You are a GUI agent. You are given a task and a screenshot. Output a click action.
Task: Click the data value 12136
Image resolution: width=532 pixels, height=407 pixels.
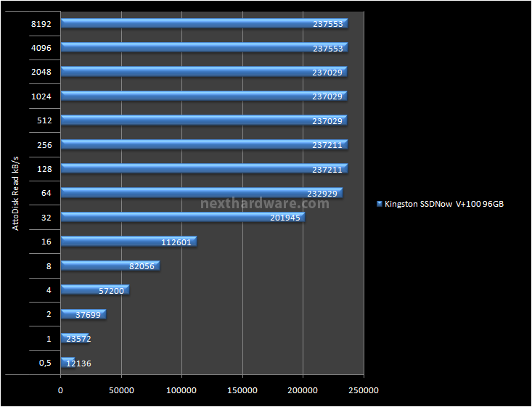pyautogui.click(x=78, y=363)
